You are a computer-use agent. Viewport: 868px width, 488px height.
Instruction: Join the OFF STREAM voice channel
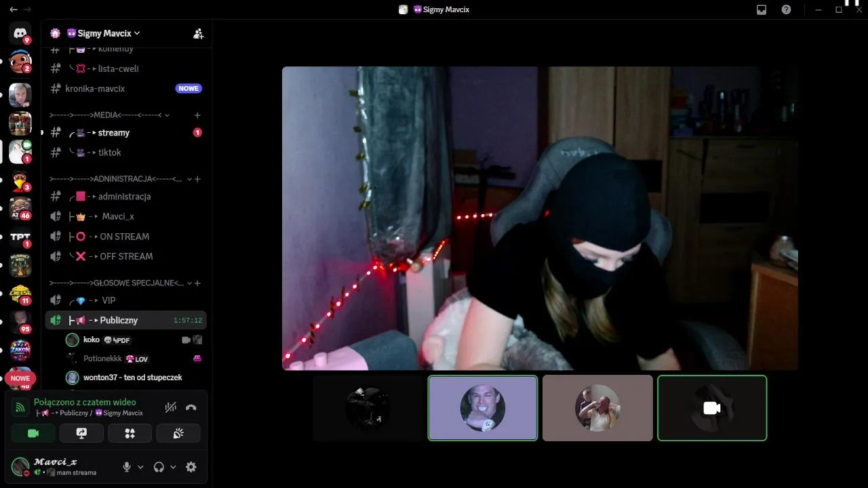[x=125, y=256]
